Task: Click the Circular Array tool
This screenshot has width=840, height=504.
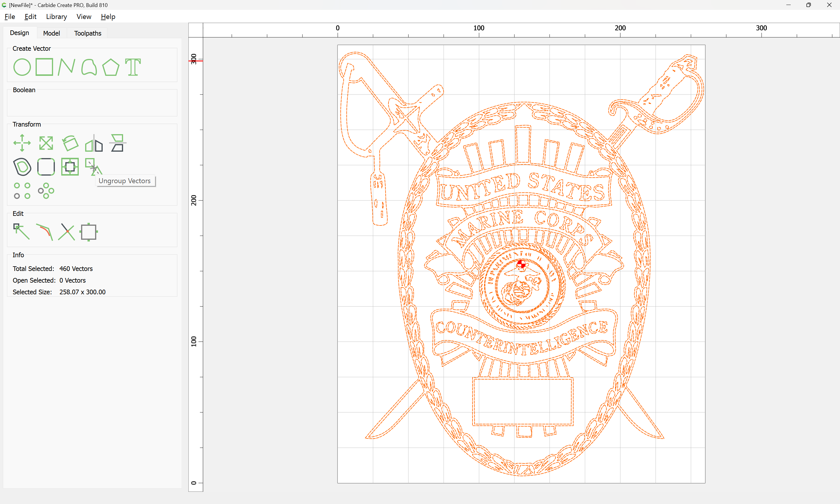Action: coord(46,190)
